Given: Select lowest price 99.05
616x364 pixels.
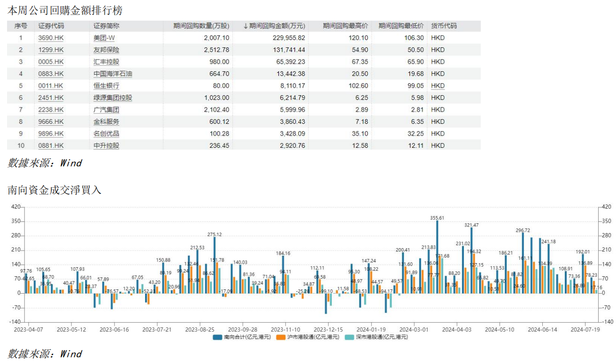Looking at the screenshot, I should click(416, 86).
